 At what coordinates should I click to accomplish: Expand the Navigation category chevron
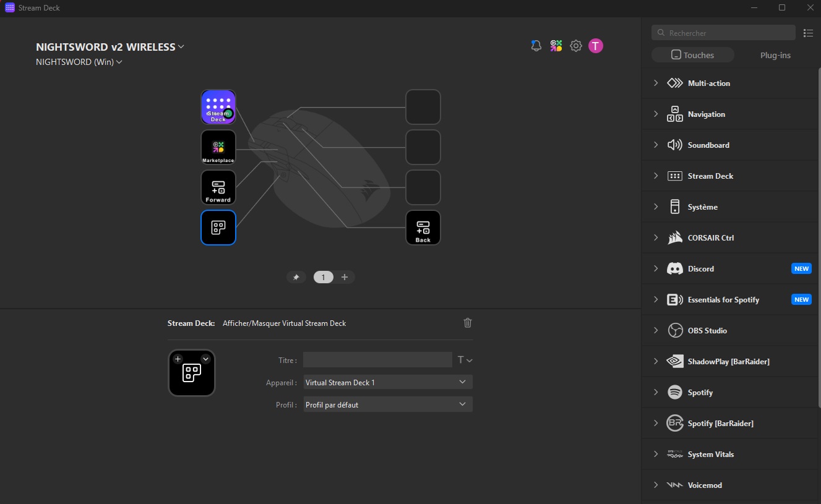click(x=656, y=114)
